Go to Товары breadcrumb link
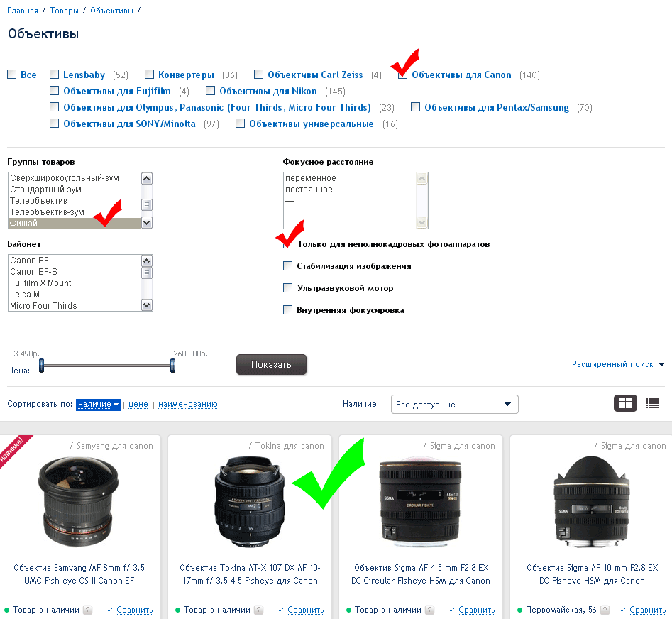 (64, 11)
